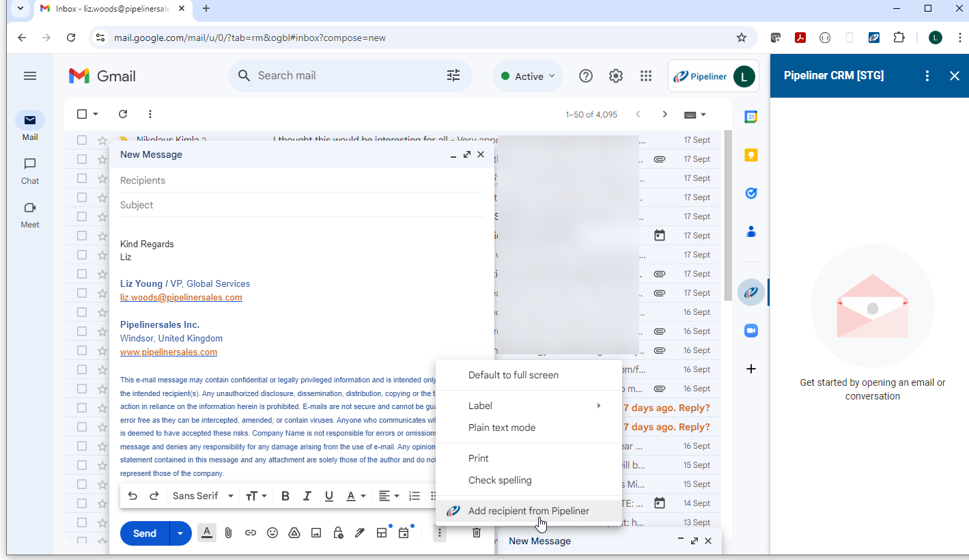Select Plain text mode menu entry
The width and height of the screenshot is (969, 560).
pos(502,428)
